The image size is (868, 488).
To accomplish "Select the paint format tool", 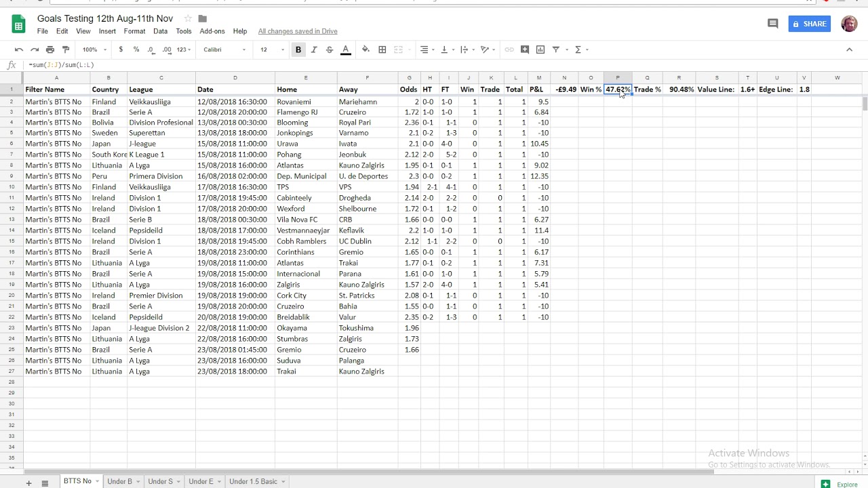I will pyautogui.click(x=66, y=49).
